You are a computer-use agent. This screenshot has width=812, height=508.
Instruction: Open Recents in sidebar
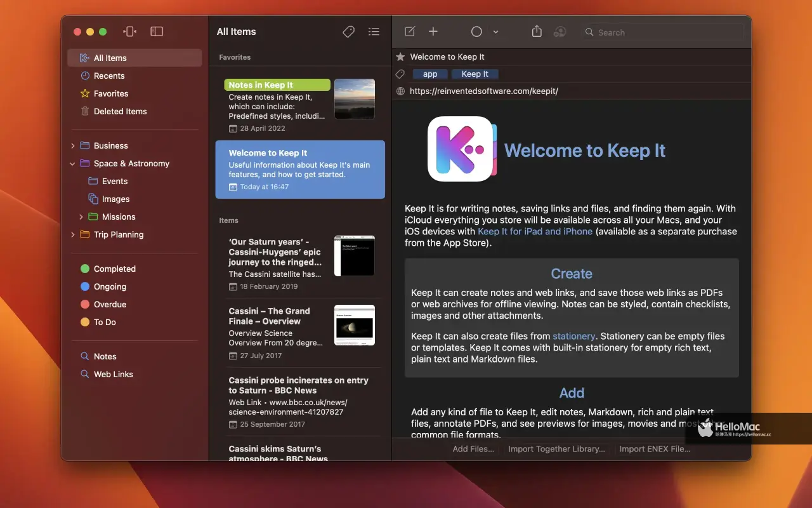[x=109, y=76]
